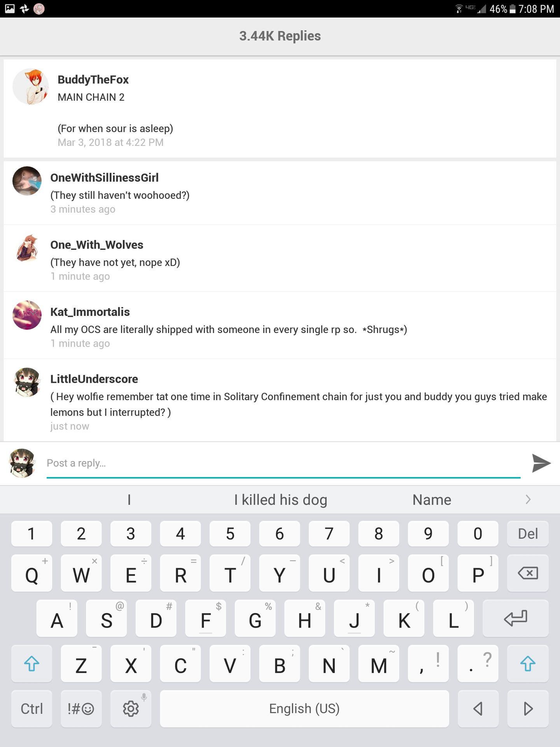Toggle the Ctrl key
The width and height of the screenshot is (560, 747).
(31, 708)
